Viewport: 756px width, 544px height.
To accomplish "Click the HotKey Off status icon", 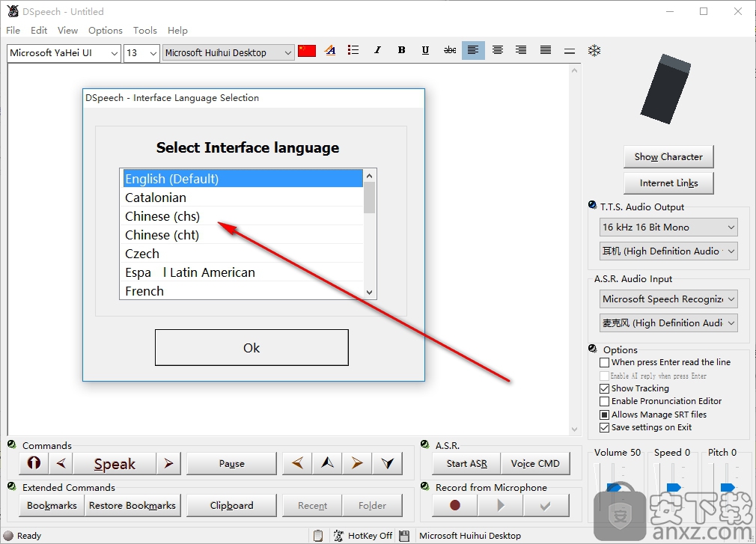I will coord(338,535).
